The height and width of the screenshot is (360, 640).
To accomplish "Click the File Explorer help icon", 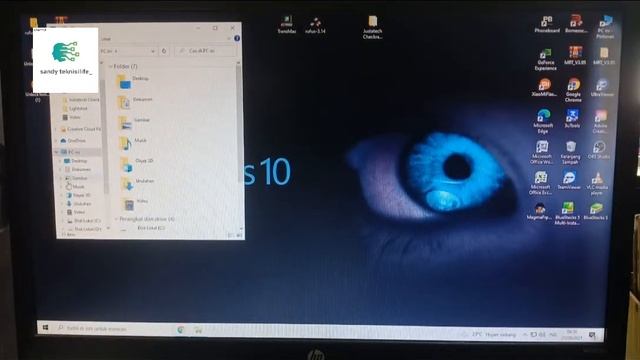I will coord(237,38).
